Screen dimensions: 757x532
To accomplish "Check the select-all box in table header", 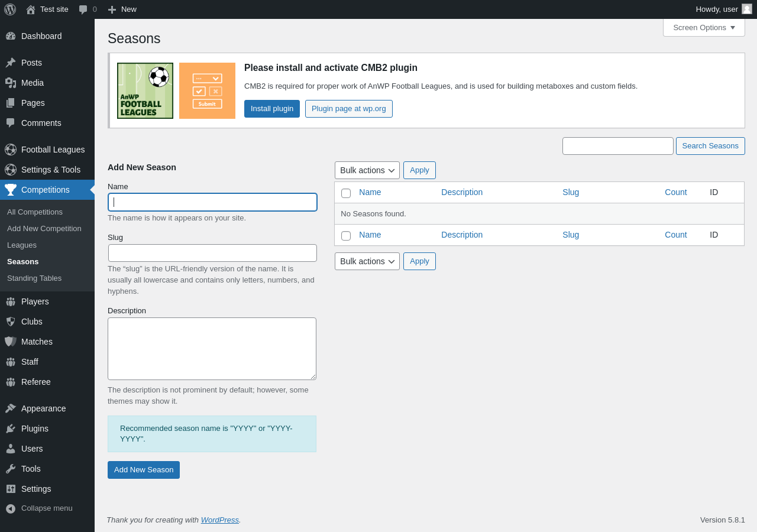I will click(x=346, y=193).
